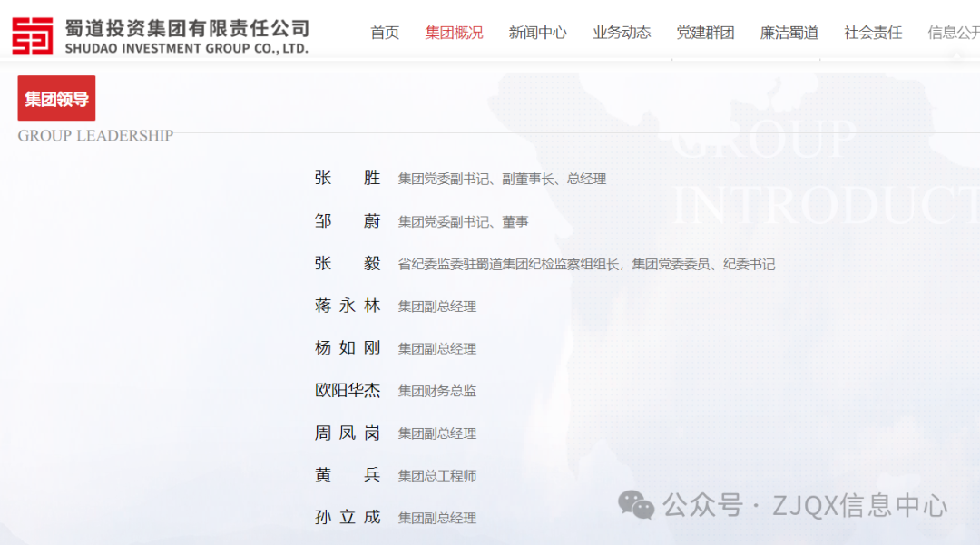Go to 新闻中心 in the navigation bar
The height and width of the screenshot is (545, 980).
(x=537, y=33)
